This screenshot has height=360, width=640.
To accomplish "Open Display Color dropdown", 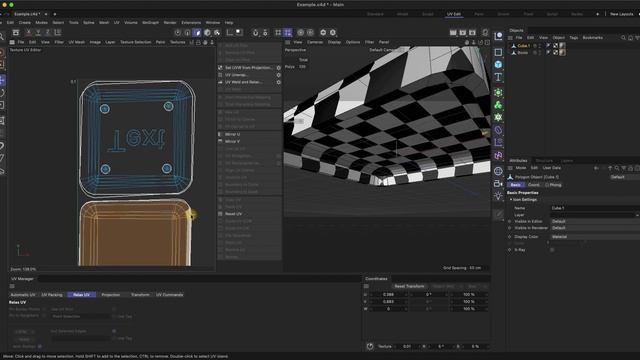I will click(595, 237).
